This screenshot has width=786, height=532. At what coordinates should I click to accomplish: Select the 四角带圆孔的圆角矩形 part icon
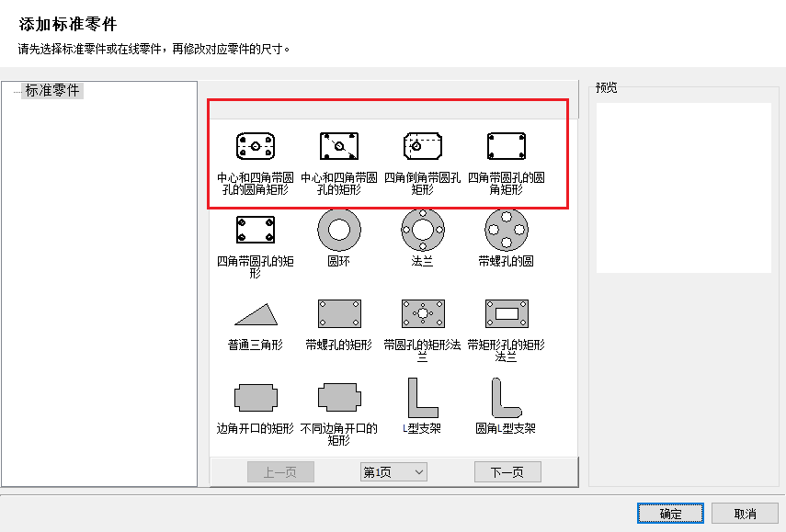click(507, 146)
